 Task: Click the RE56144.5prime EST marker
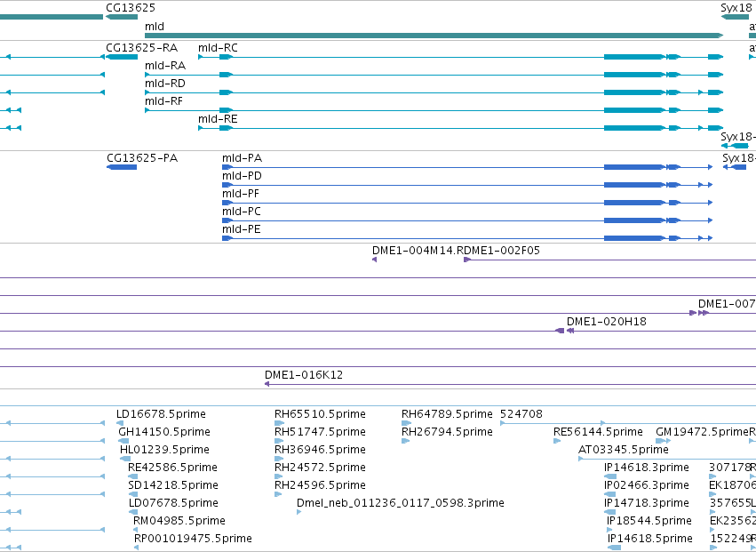557,441
